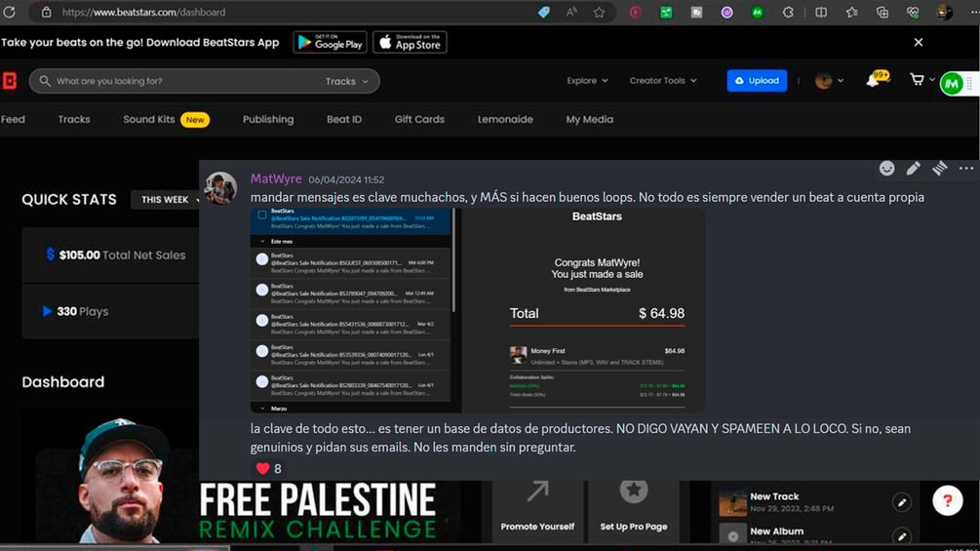Open the shopping cart icon

pos(917,79)
